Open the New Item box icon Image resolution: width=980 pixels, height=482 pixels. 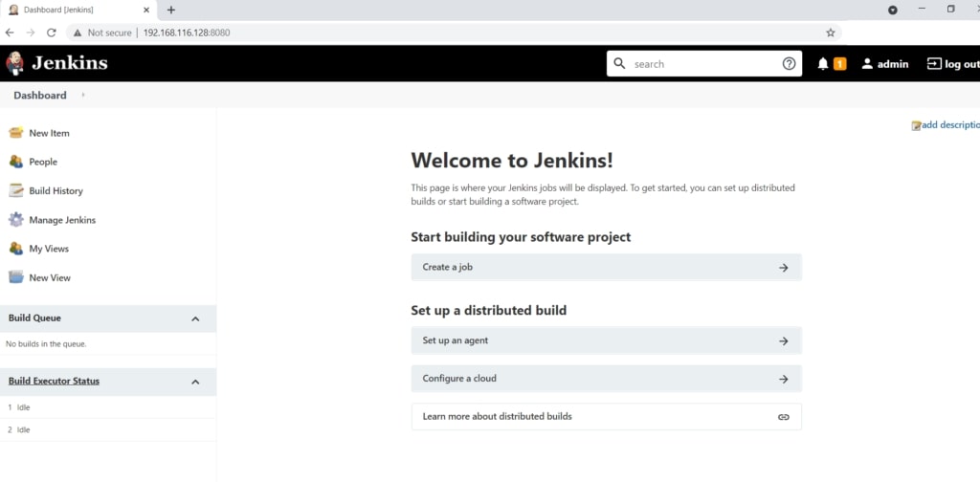[x=16, y=133]
